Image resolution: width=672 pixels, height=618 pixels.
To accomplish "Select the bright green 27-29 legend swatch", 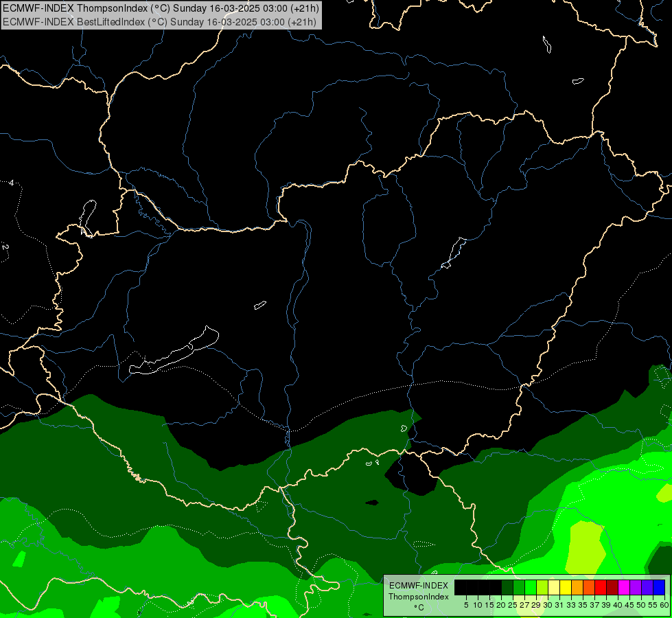I will [531, 587].
